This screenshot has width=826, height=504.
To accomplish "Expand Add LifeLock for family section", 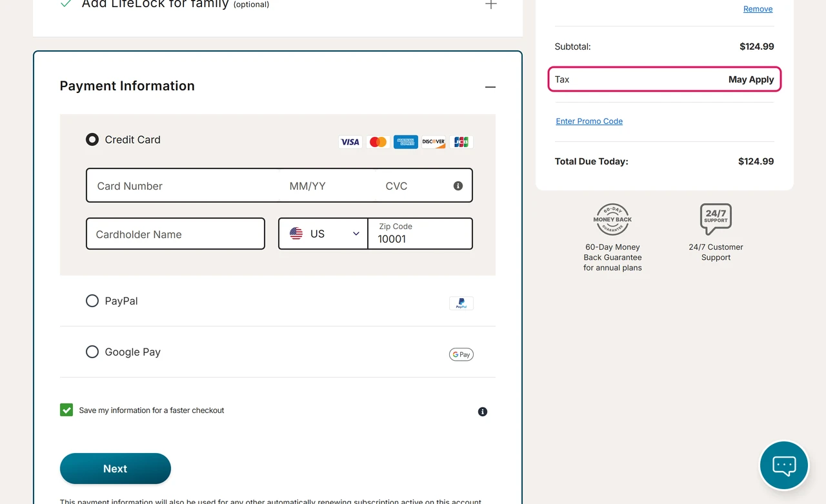I will (491, 5).
